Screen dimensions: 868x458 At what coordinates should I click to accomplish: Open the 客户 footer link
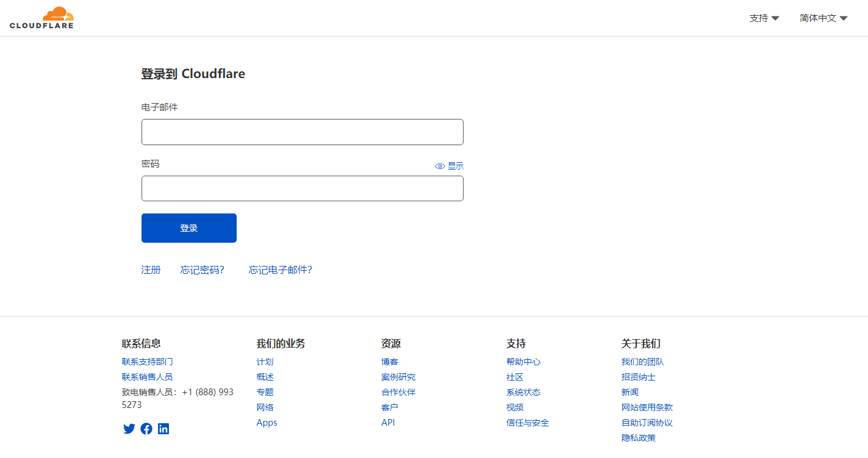click(390, 407)
